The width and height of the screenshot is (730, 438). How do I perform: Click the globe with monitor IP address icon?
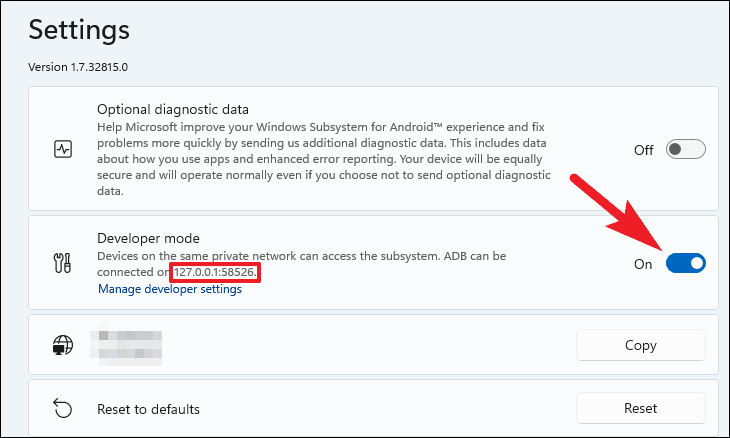click(62, 345)
